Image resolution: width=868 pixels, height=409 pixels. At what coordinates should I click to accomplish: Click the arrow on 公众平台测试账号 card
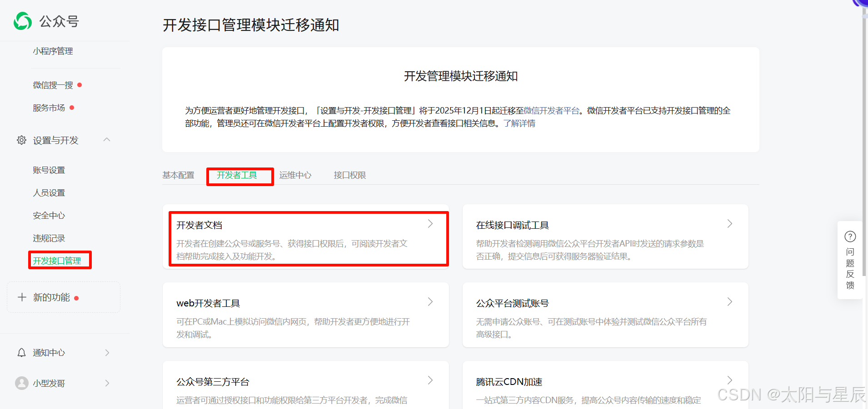pyautogui.click(x=730, y=302)
